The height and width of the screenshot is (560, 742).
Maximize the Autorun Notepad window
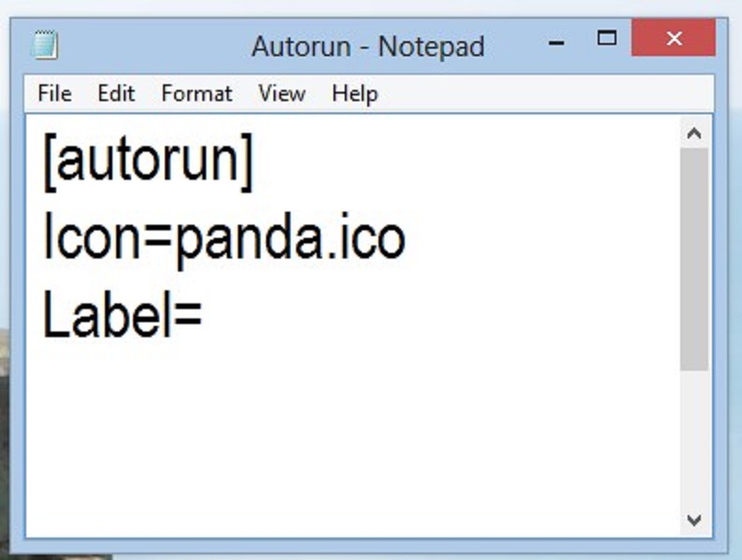(x=607, y=37)
